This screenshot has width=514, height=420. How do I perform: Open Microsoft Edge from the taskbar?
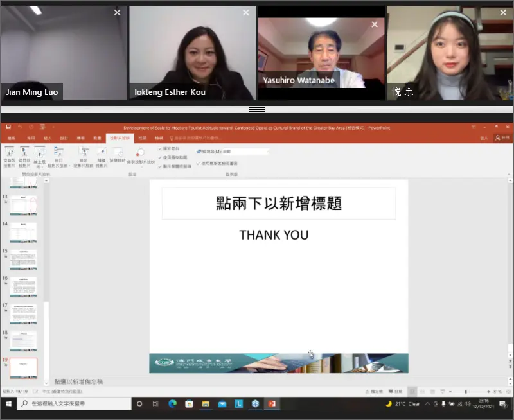[172, 404]
